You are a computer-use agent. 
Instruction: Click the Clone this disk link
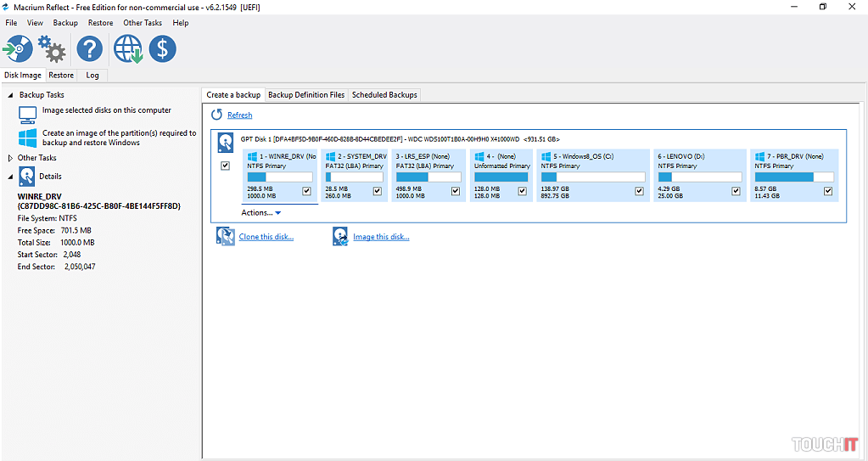tap(266, 237)
